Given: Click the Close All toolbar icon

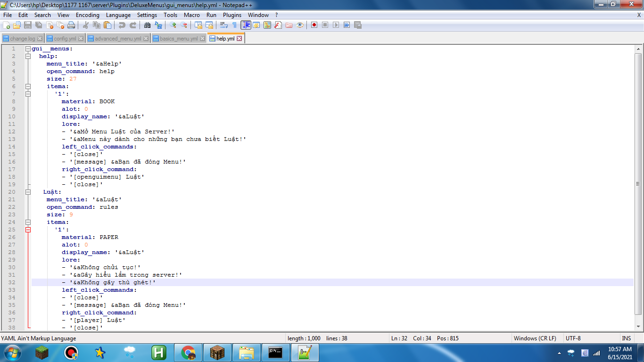Looking at the screenshot, I should tap(60, 25).
